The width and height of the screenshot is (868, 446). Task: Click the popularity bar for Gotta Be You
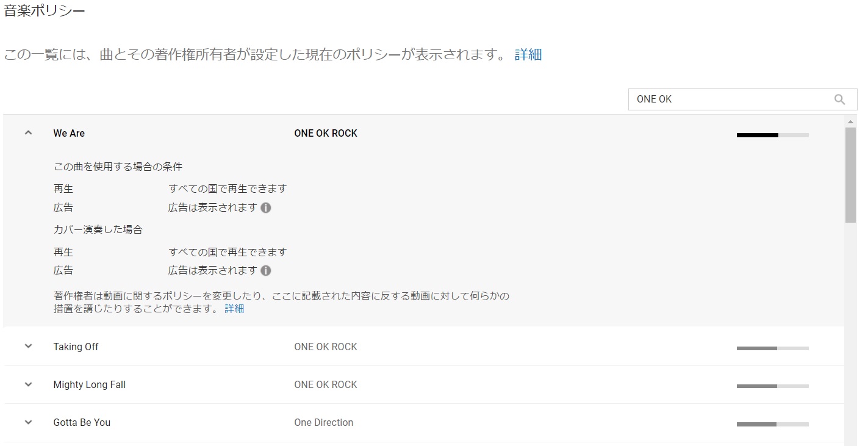click(773, 424)
